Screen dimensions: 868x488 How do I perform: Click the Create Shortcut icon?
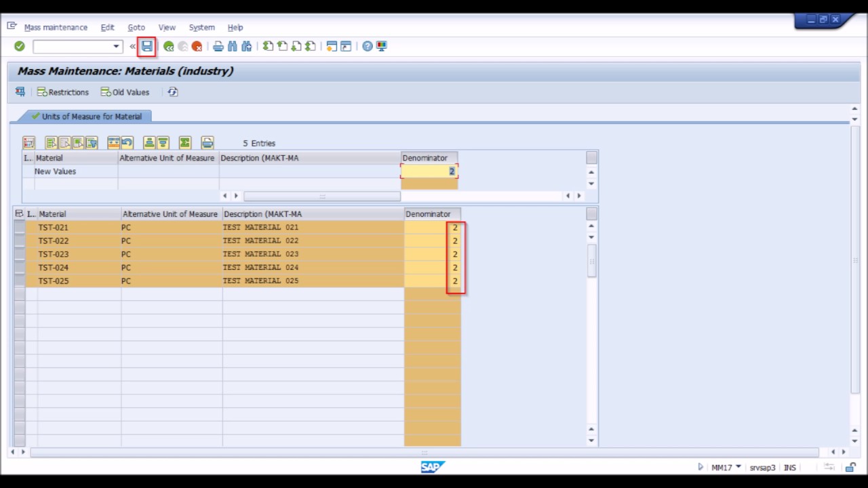(x=346, y=46)
